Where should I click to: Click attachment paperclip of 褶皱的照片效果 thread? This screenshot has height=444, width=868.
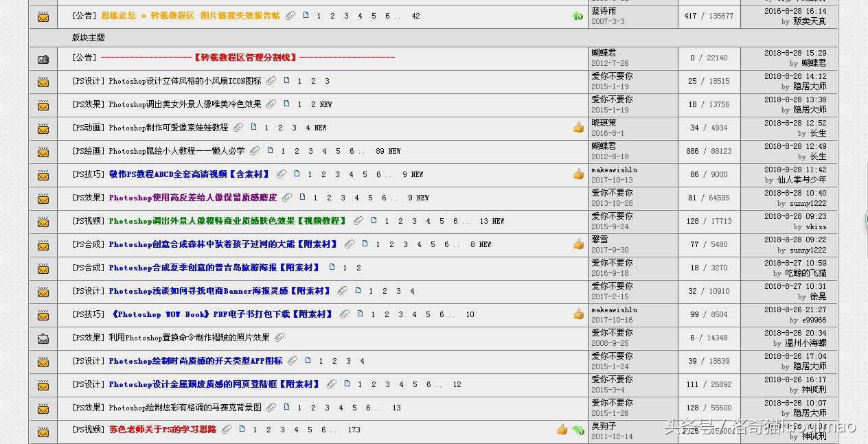coord(279,338)
